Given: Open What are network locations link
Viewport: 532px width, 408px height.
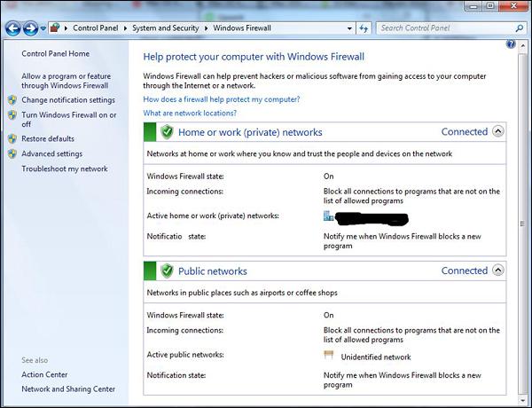Looking at the screenshot, I should pos(190,113).
